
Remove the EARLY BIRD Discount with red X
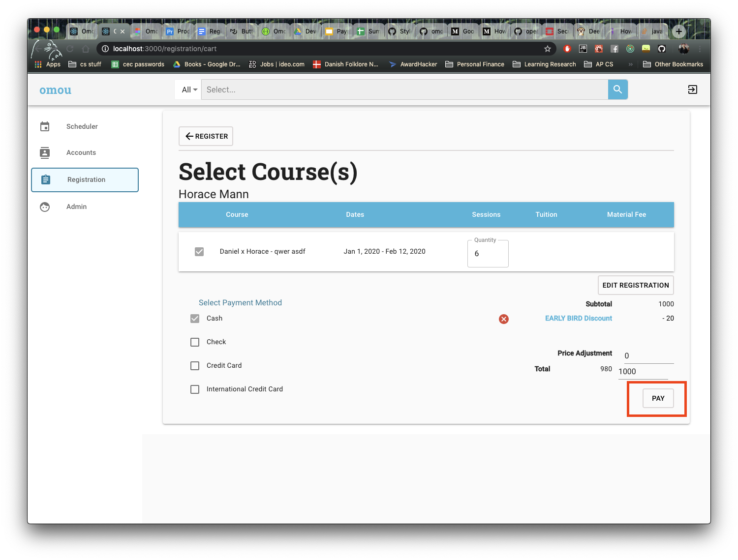[x=504, y=319]
